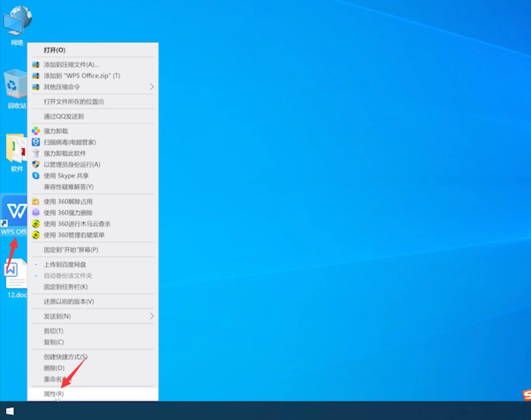The image size is (531, 420).
Task: Choose 使用 360解除占用
Action: click(93, 202)
